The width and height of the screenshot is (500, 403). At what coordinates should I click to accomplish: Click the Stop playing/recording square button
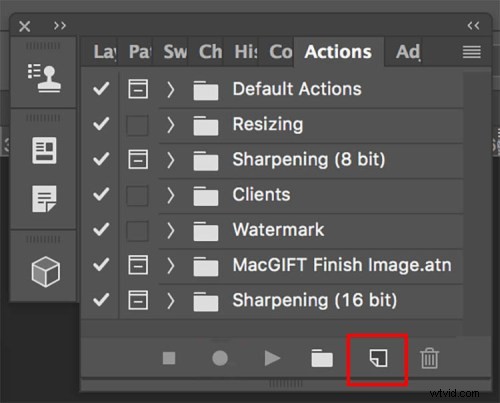pyautogui.click(x=169, y=358)
